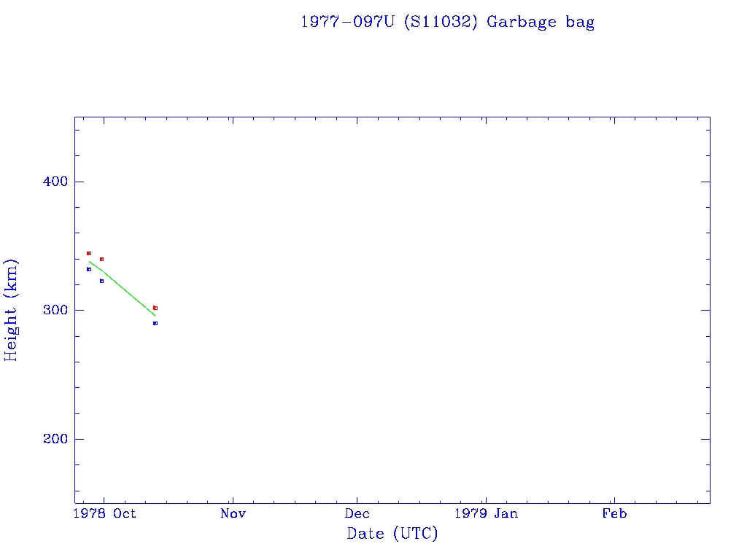Click the 'Feb' date label
The image size is (747, 560).
(x=614, y=514)
